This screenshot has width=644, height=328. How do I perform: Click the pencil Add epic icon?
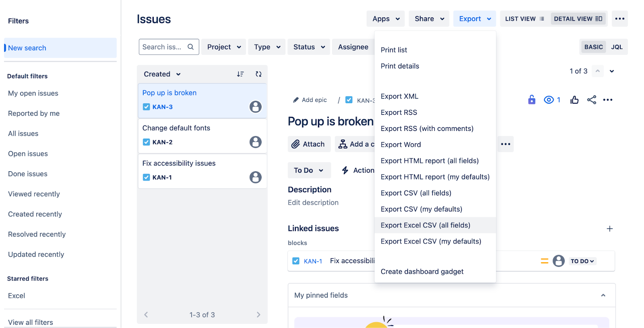pyautogui.click(x=296, y=100)
